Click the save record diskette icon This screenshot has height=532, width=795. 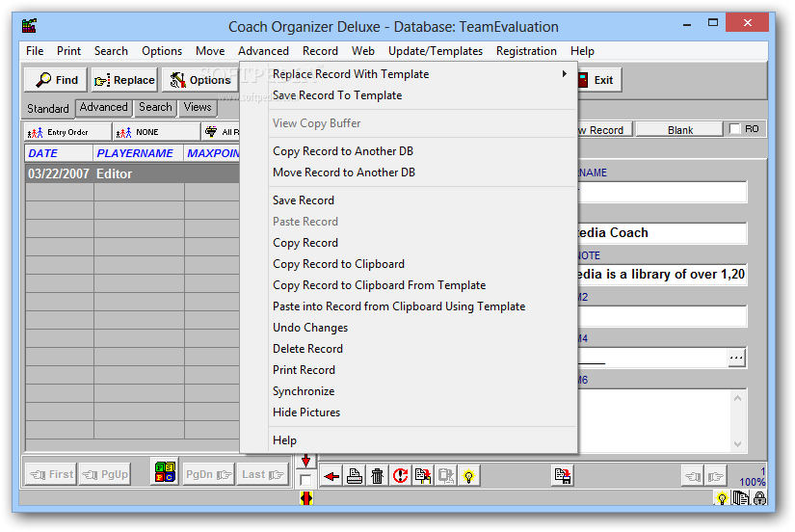click(562, 476)
